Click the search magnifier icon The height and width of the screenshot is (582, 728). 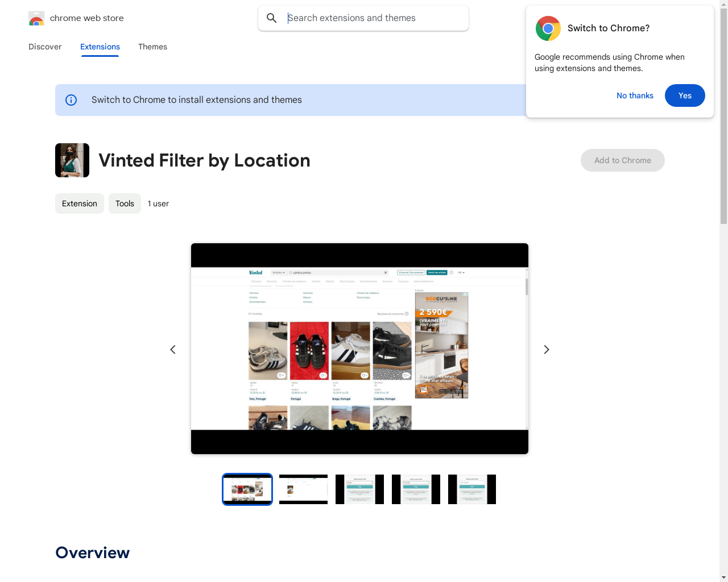(x=272, y=18)
